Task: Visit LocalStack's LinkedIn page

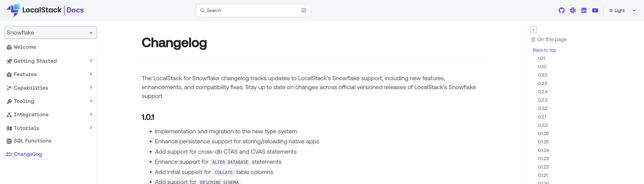Action: [584, 10]
